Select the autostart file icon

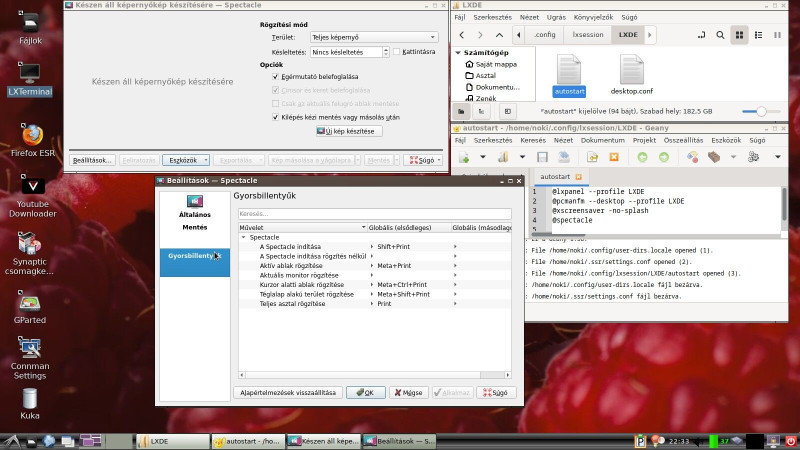[569, 75]
